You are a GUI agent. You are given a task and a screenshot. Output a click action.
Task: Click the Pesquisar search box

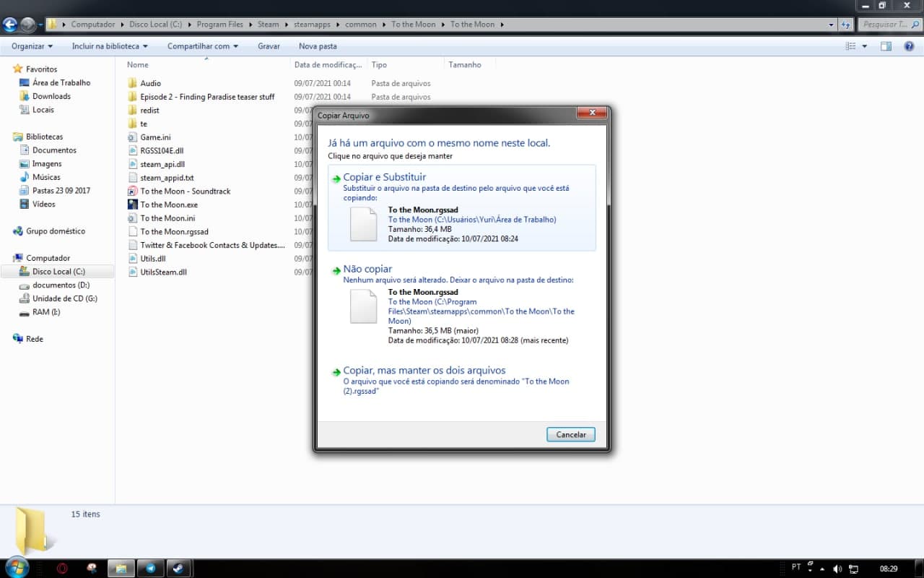click(891, 25)
